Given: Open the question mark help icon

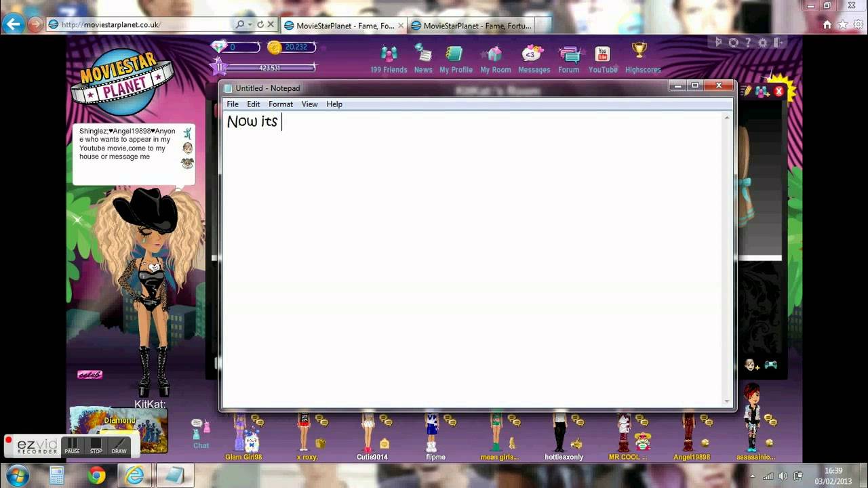Looking at the screenshot, I should click(748, 42).
